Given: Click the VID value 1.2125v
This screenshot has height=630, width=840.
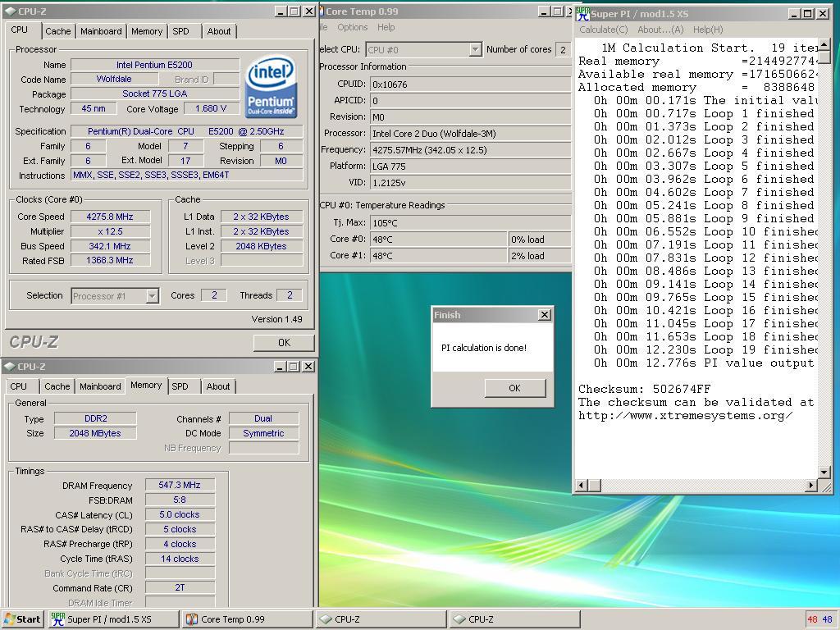Looking at the screenshot, I should [470, 183].
